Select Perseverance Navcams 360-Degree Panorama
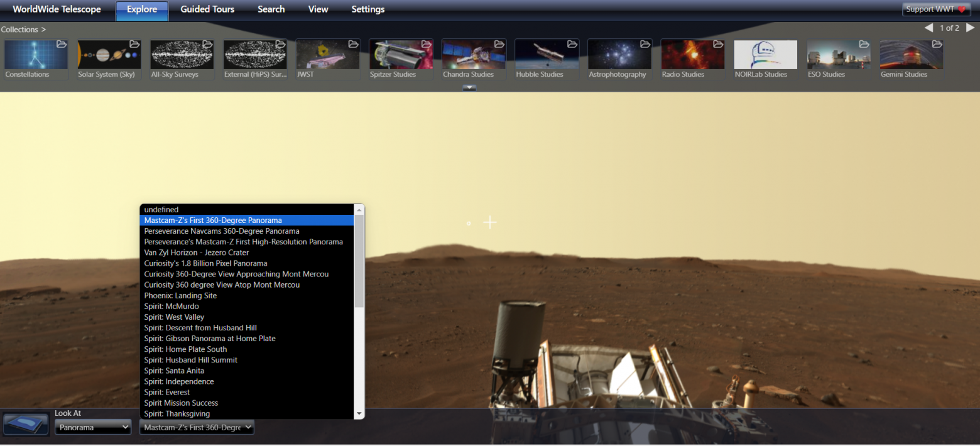The height and width of the screenshot is (446, 980). 247,231
